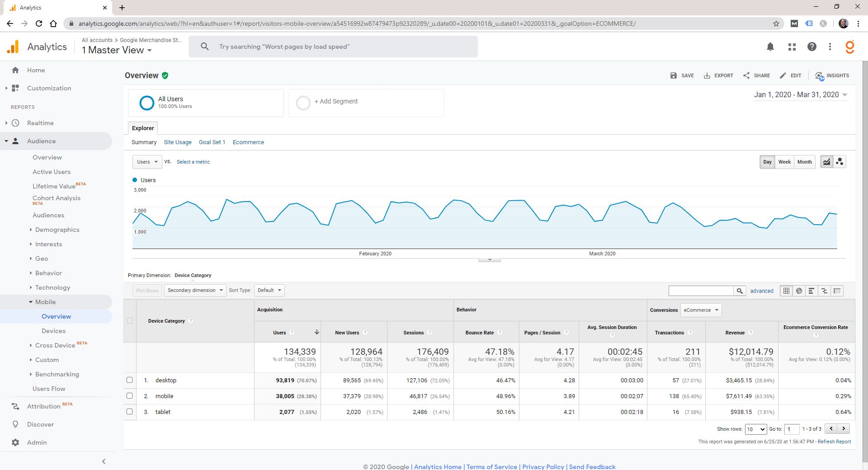Select the Percentage pie view icon
Viewport: 868px width, 470px height.
[799, 291]
